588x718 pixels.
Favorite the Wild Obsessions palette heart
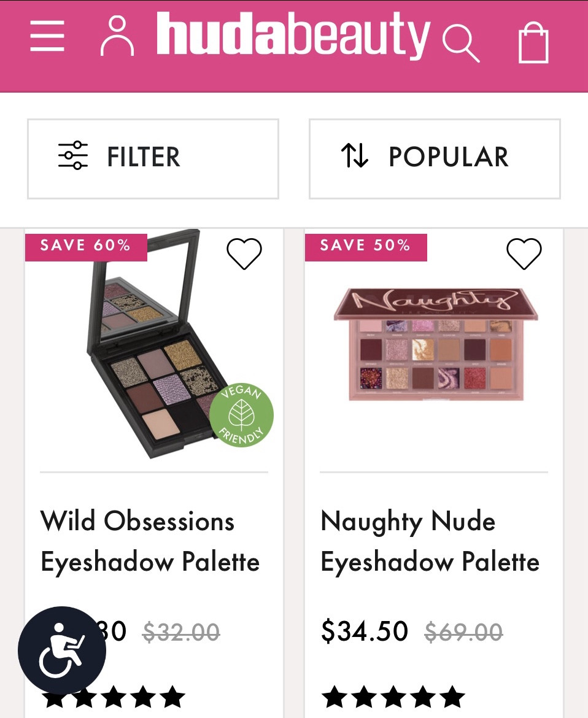(244, 253)
